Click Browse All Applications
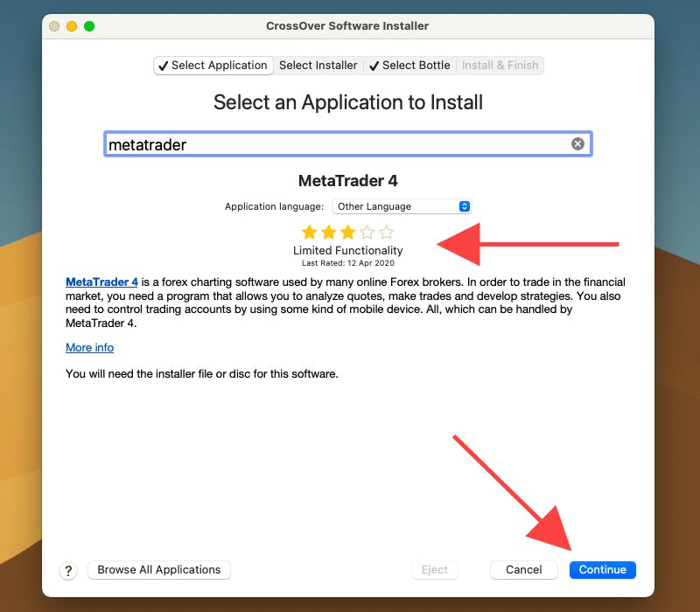 pyautogui.click(x=158, y=570)
